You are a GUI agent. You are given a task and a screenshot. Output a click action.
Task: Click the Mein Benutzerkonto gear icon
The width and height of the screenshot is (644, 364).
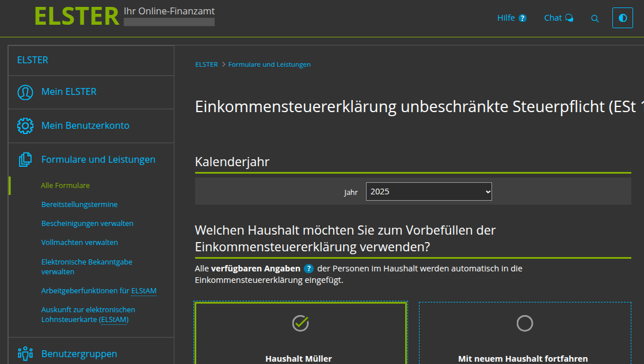click(25, 126)
